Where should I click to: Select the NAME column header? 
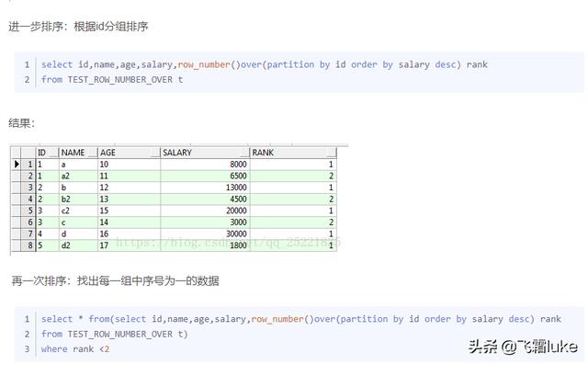click(78, 153)
